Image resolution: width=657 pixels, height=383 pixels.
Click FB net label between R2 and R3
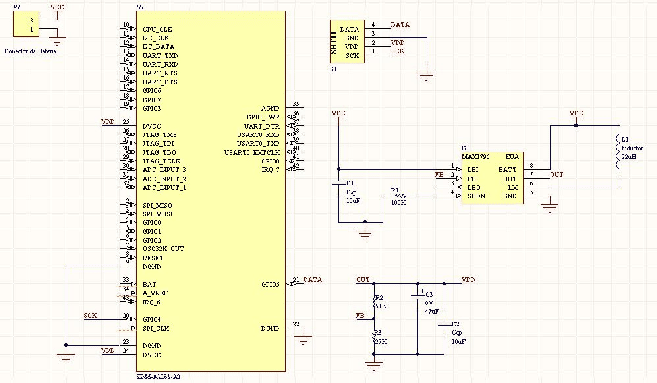360,315
